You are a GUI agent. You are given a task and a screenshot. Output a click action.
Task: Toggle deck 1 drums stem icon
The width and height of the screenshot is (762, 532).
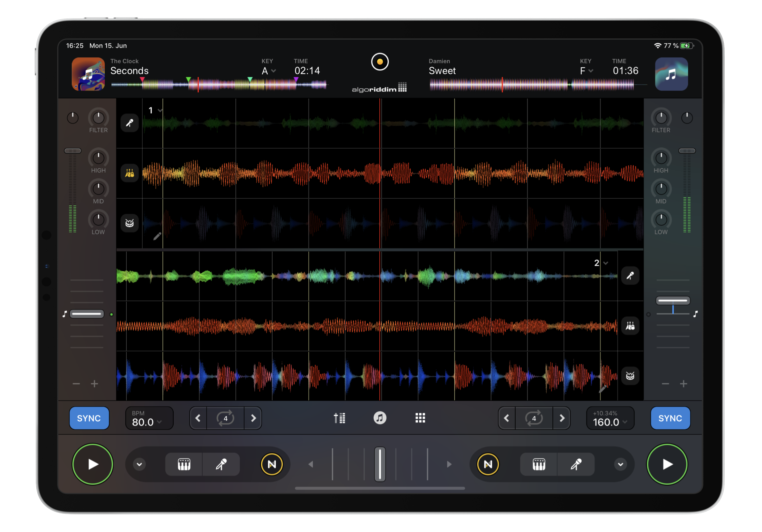[130, 223]
